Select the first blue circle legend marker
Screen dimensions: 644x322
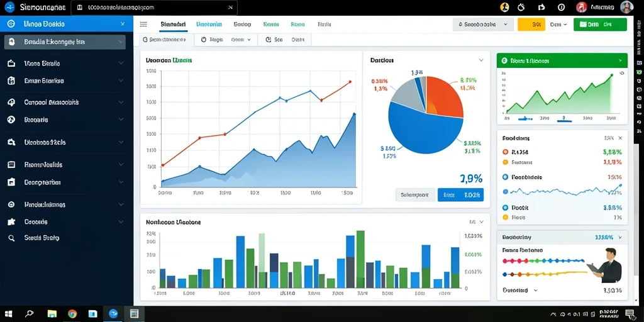coord(506,177)
